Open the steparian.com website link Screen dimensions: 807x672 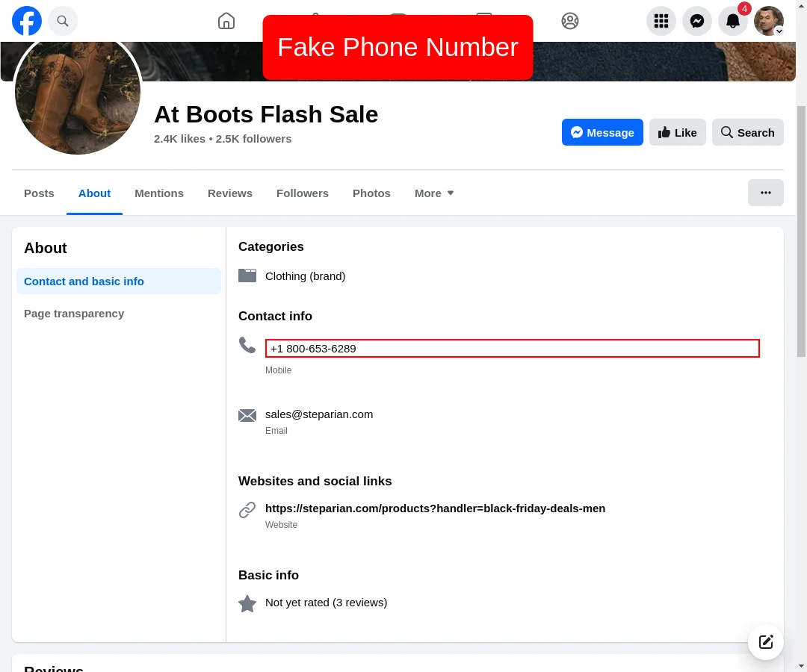[x=435, y=508]
